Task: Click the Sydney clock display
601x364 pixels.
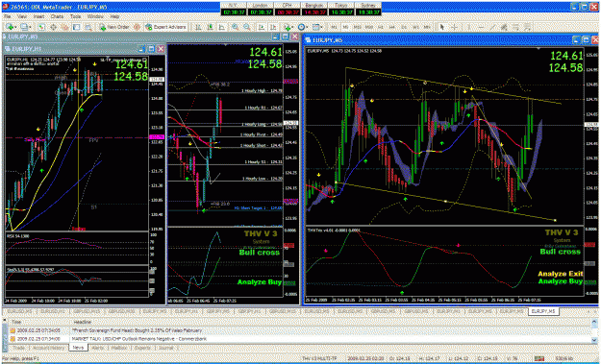Action: click(368, 9)
